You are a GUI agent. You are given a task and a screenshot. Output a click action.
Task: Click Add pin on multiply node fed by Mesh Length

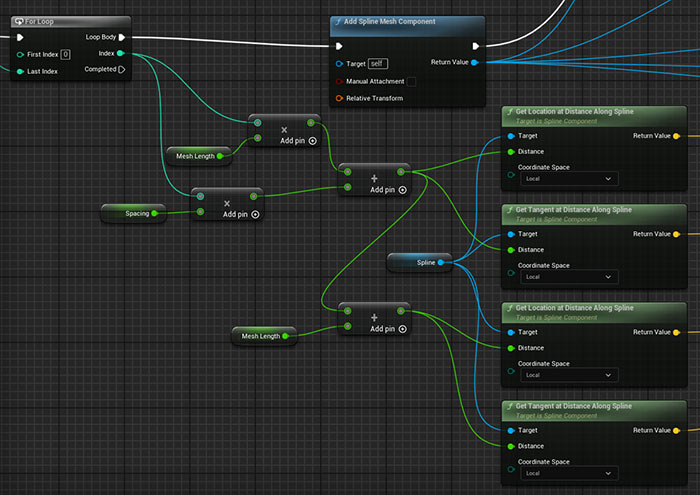[298, 141]
